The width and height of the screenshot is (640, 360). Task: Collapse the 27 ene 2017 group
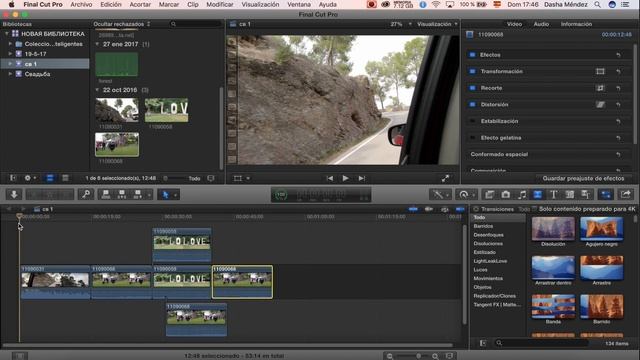point(97,44)
